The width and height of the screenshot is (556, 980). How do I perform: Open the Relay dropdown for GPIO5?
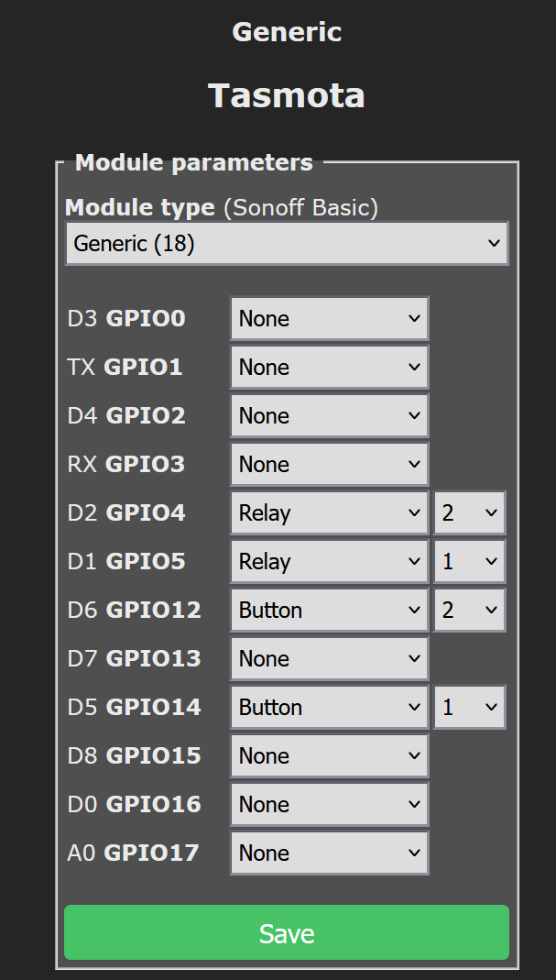pyautogui.click(x=329, y=561)
